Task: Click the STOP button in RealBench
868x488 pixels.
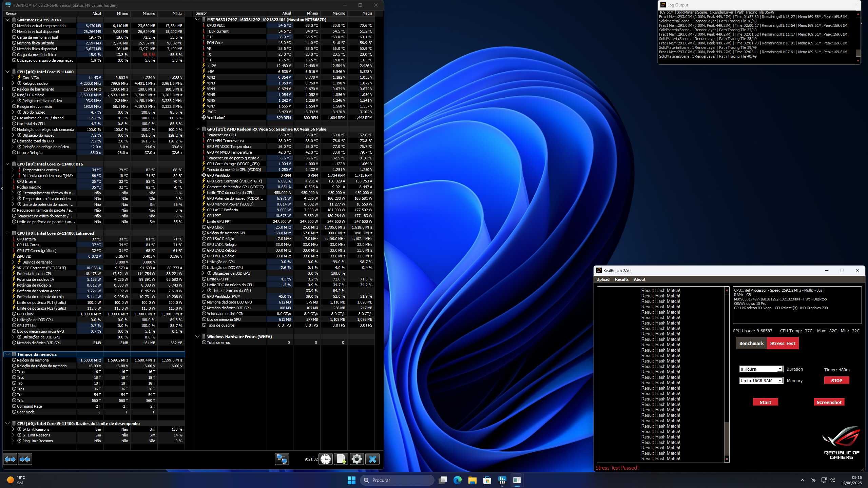Action: point(836,380)
